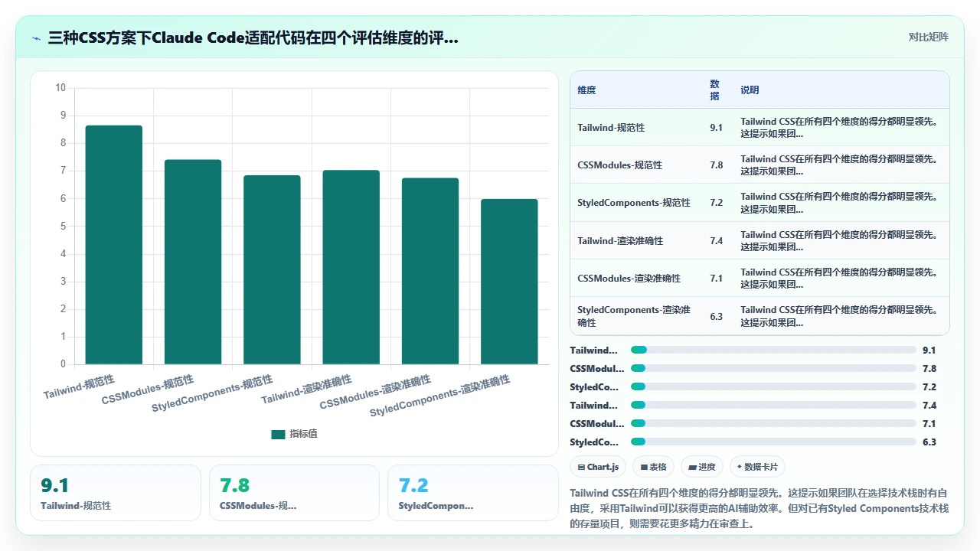
Task: Click progress bar with value 9.1
Action: point(773,350)
